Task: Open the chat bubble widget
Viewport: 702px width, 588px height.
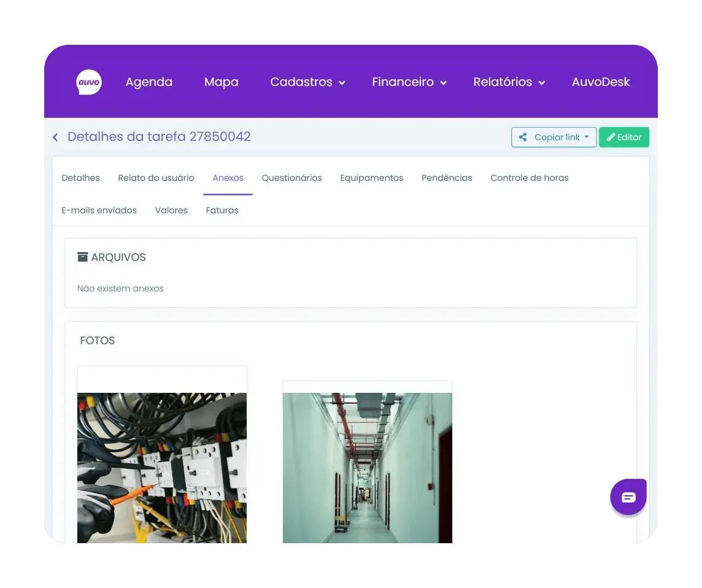Action: coord(628,497)
